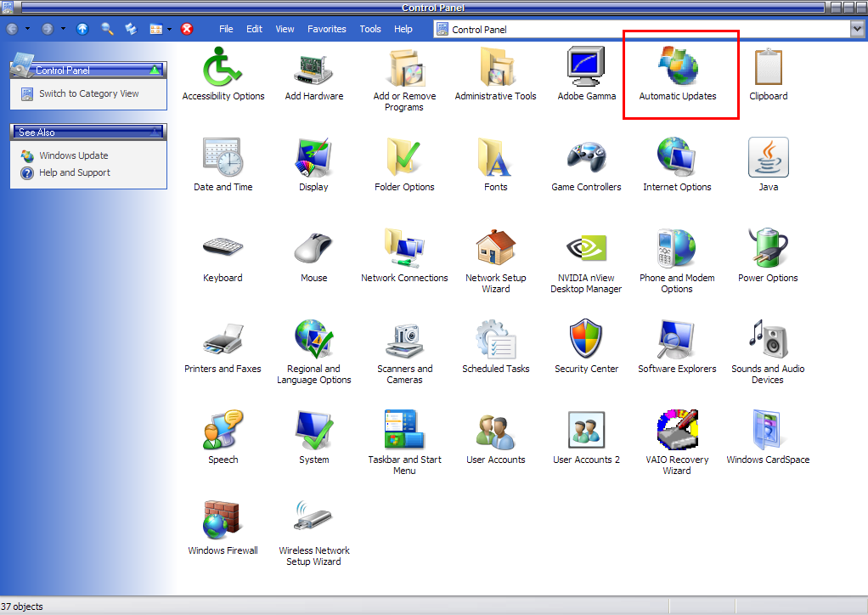Collapse the See Also sidebar section
868x615 pixels.
155,133
